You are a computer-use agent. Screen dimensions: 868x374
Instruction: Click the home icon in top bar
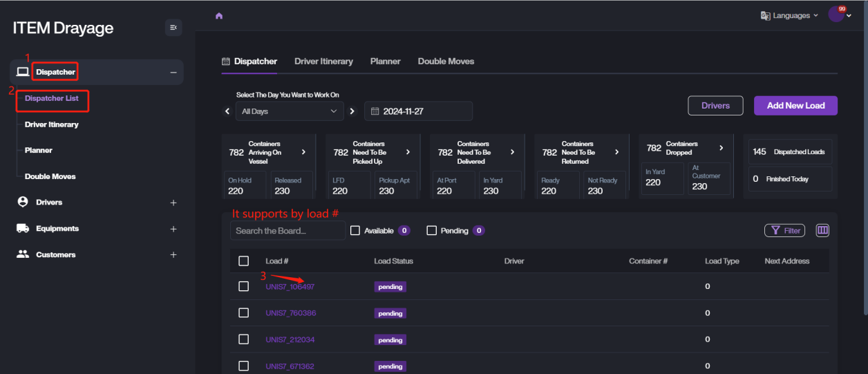click(219, 16)
